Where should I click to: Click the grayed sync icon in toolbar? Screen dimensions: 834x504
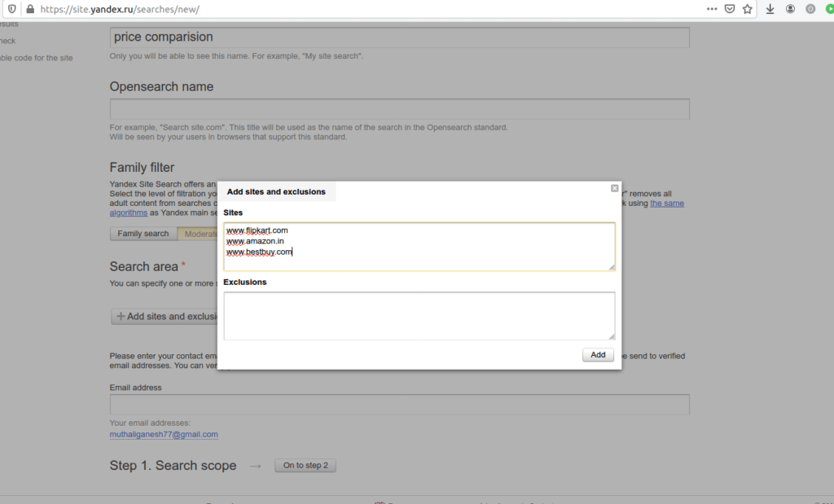pyautogui.click(x=810, y=9)
